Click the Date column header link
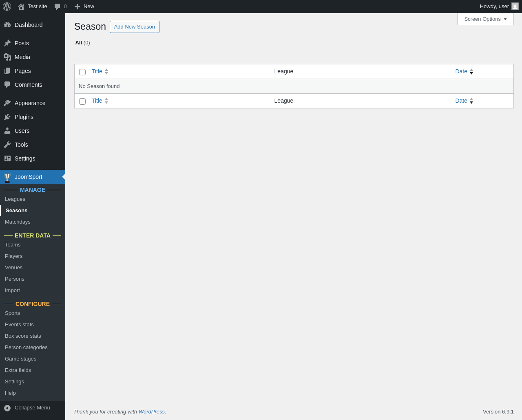Image resolution: width=522 pixels, height=420 pixels. click(x=461, y=71)
